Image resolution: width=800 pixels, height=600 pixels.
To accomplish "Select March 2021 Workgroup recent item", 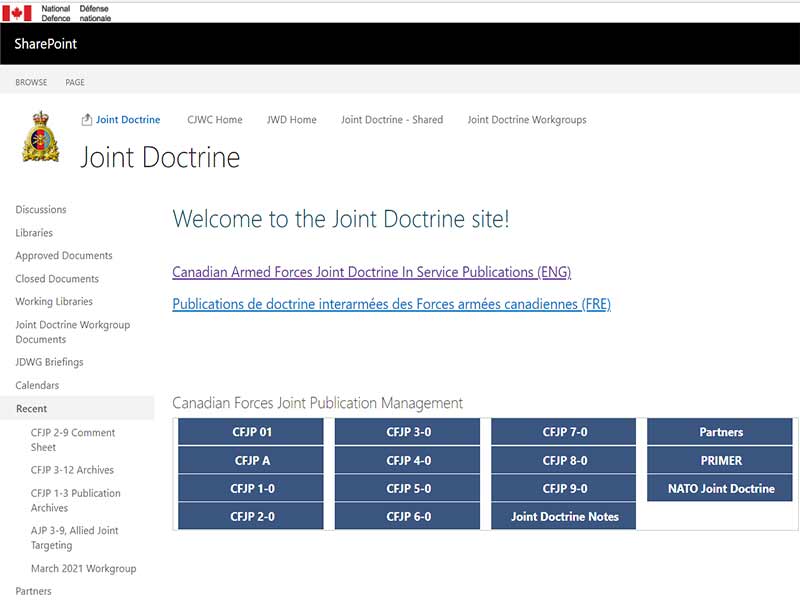I will 83,569.
